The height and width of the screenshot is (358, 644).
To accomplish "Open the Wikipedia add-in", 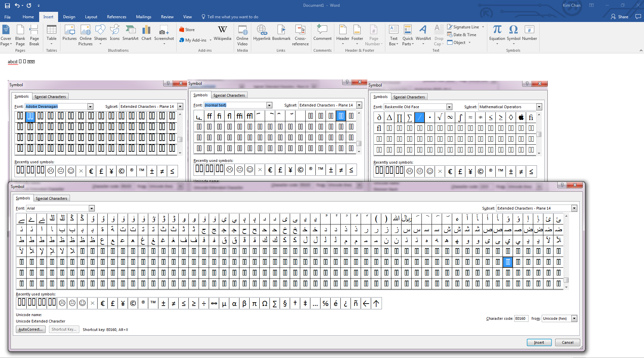I will [223, 33].
